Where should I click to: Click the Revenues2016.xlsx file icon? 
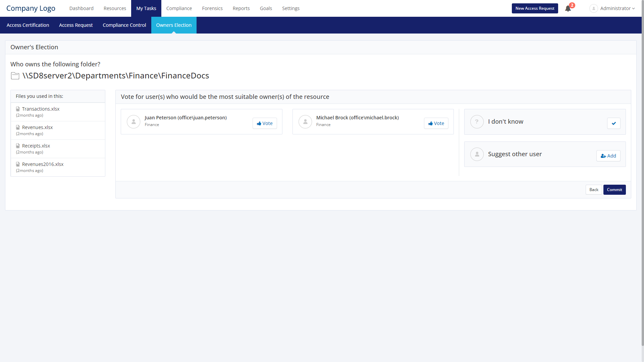tap(18, 164)
